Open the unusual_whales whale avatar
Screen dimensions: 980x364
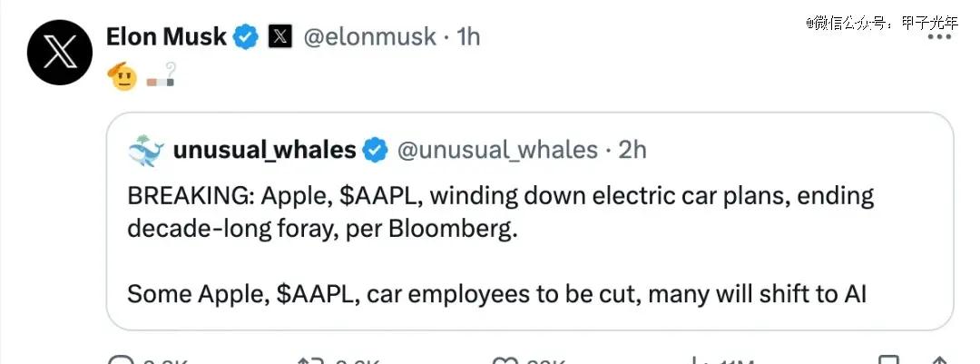[145, 151]
